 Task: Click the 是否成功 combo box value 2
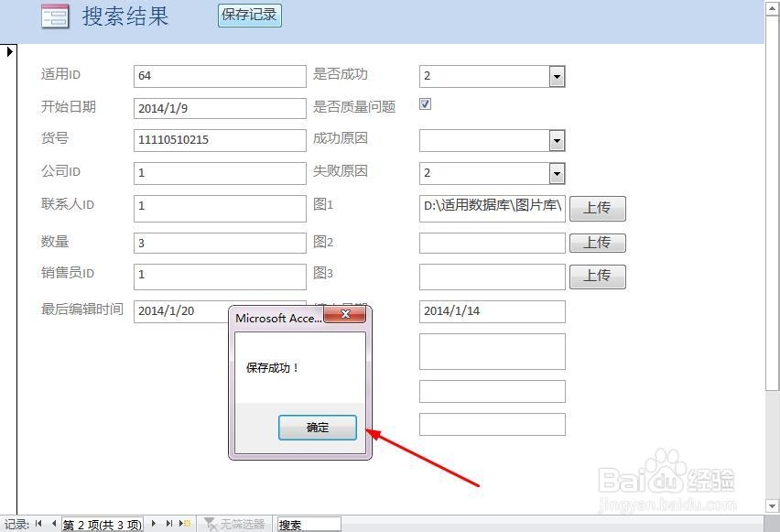pyautogui.click(x=484, y=77)
